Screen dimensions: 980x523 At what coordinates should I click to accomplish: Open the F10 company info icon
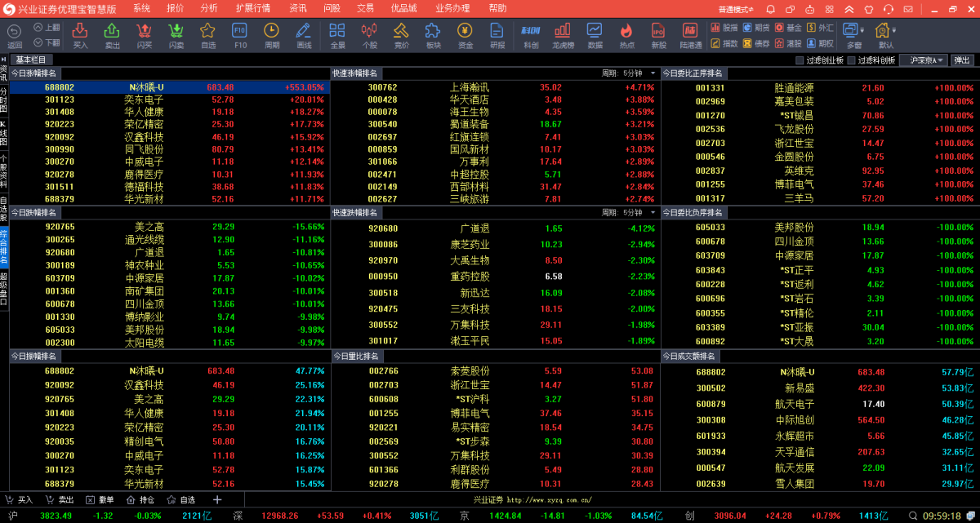pyautogui.click(x=240, y=33)
